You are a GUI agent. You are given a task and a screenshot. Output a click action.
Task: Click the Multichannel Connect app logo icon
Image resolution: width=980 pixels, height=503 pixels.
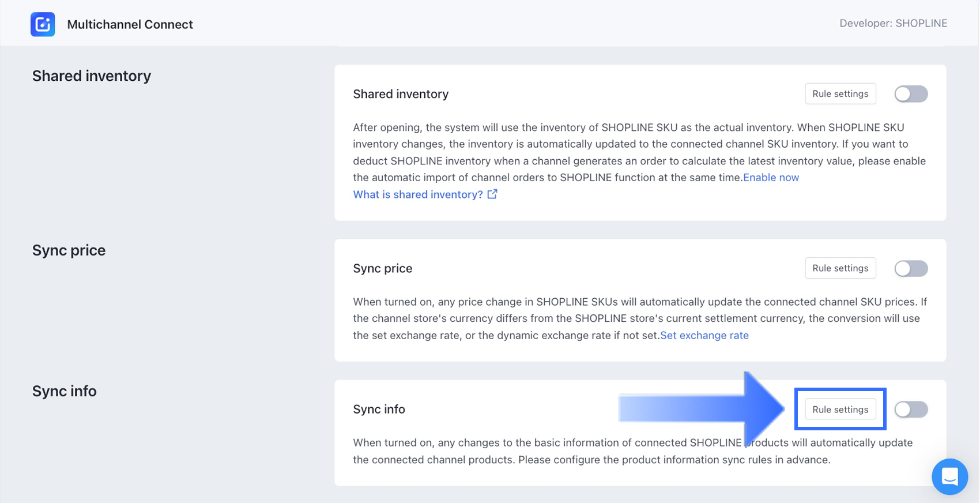[x=43, y=24]
